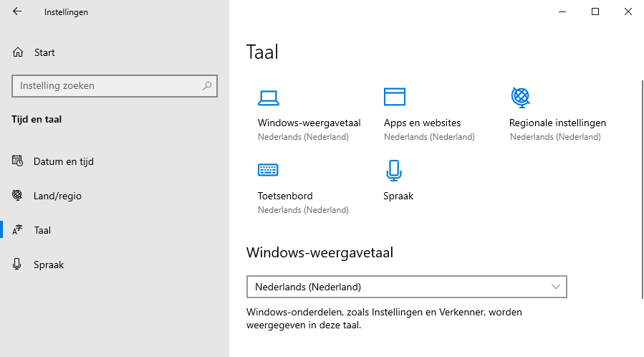Click the Land/regio globe icon in sidebar
Screen dimensions: 644x357
[x=18, y=196]
